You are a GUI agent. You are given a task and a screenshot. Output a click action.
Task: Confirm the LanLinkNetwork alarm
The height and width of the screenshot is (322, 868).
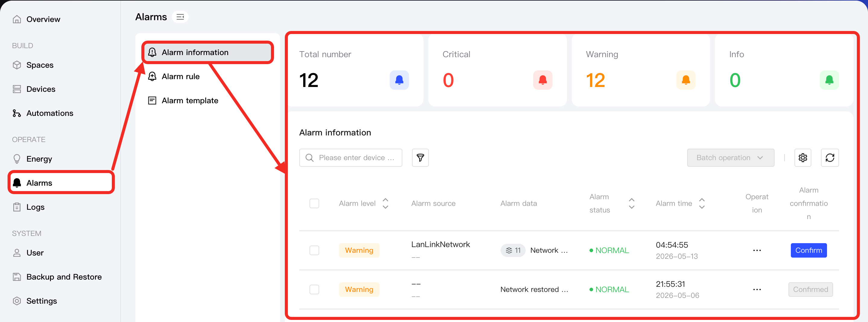coord(808,250)
